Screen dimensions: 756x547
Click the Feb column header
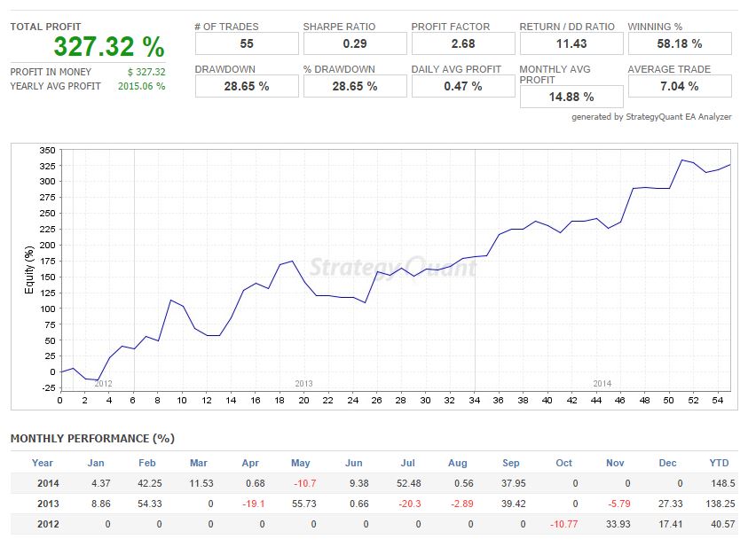[147, 463]
